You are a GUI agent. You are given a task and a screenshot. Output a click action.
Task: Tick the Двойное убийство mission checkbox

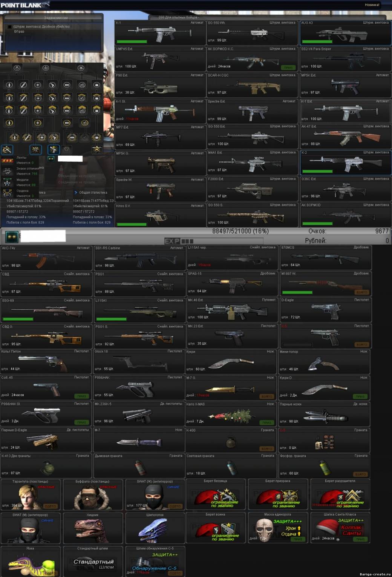coord(10,27)
